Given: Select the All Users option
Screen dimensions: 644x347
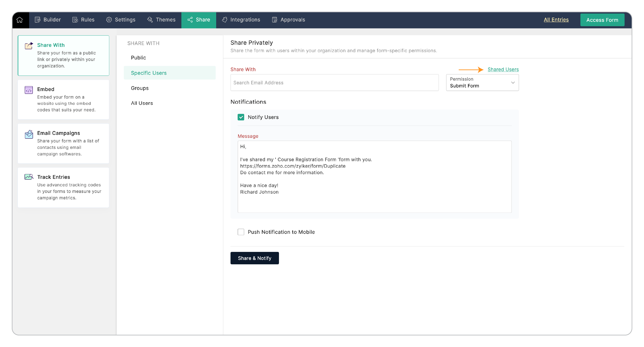Looking at the screenshot, I should click(x=142, y=103).
